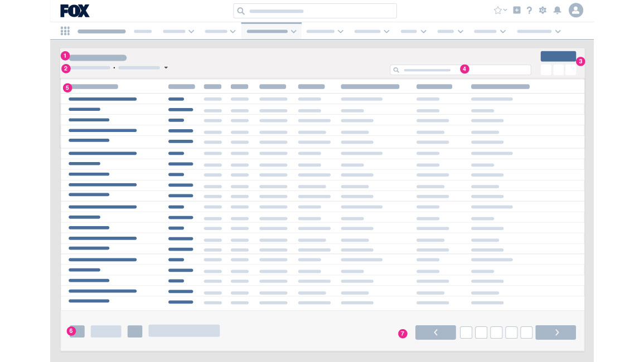Click the magnifier in the top search bar
Image resolution: width=644 pixels, height=362 pixels.
click(x=241, y=11)
